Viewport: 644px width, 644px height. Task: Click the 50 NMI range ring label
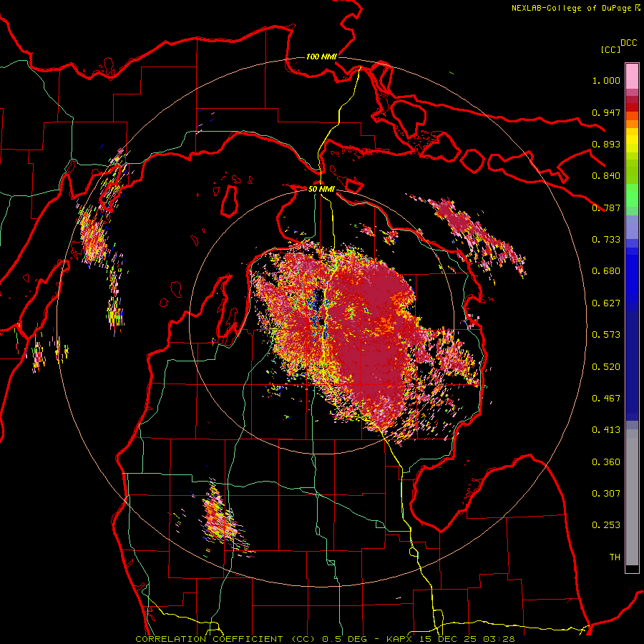click(x=321, y=190)
